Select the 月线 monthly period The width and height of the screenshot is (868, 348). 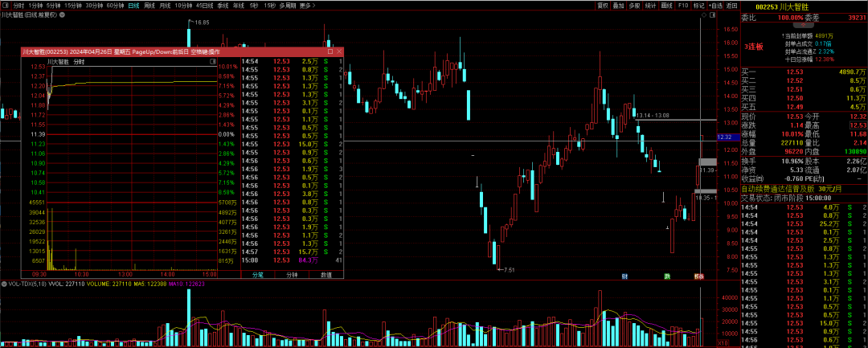click(165, 5)
